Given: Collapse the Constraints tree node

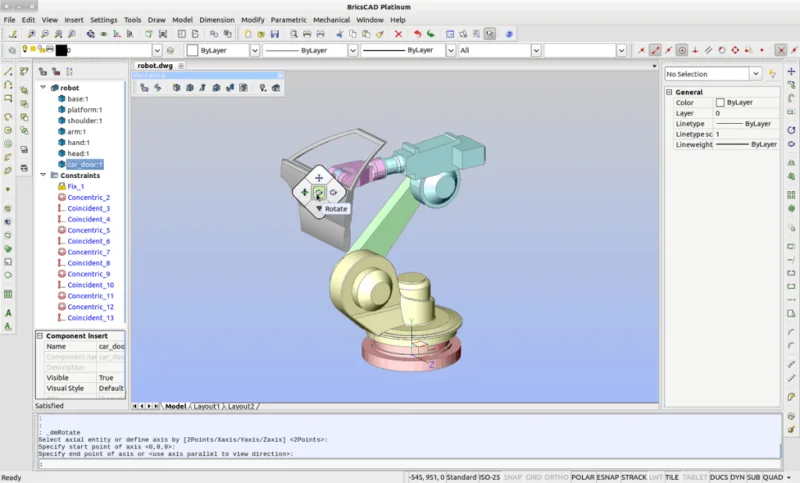Looking at the screenshot, I should coord(43,175).
